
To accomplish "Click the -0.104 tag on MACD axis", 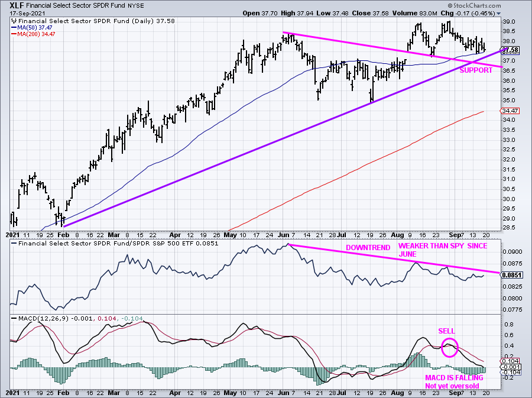I will 510,372.
